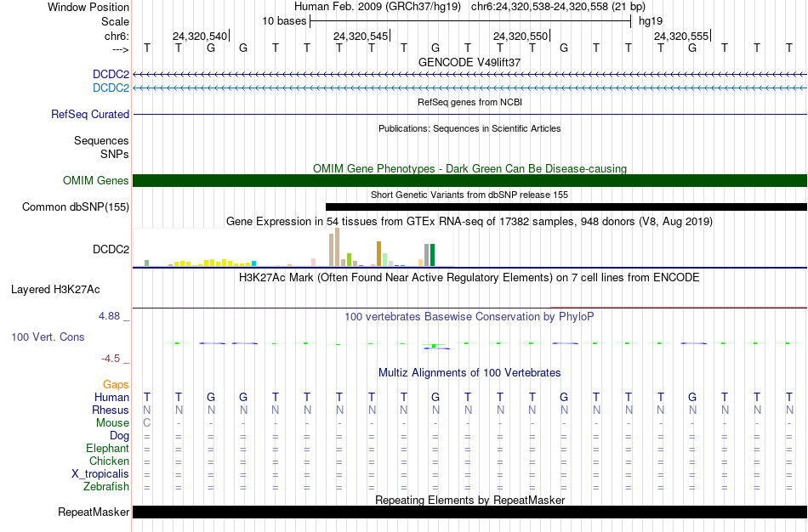Click the GENCODE V49lift37 track title
Viewport: 808px width, 532px height.
point(469,62)
